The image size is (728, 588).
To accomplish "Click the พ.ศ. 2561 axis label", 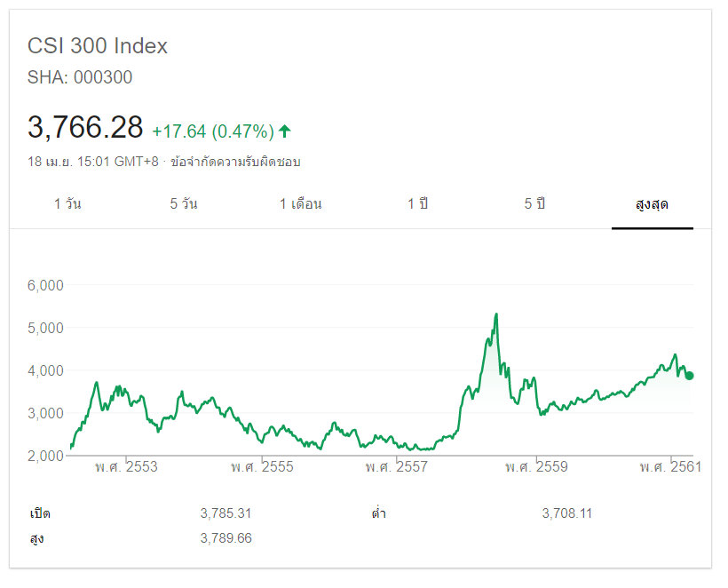I will click(x=670, y=467).
